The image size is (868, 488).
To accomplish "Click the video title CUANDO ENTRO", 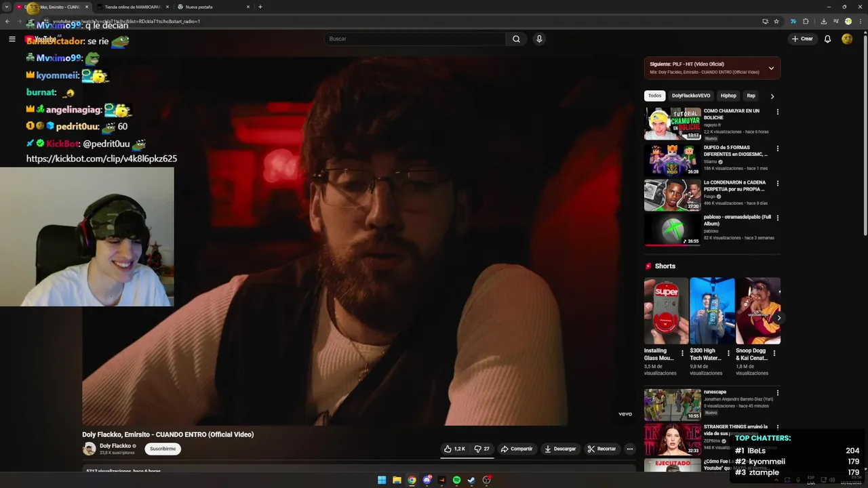I will (x=168, y=434).
